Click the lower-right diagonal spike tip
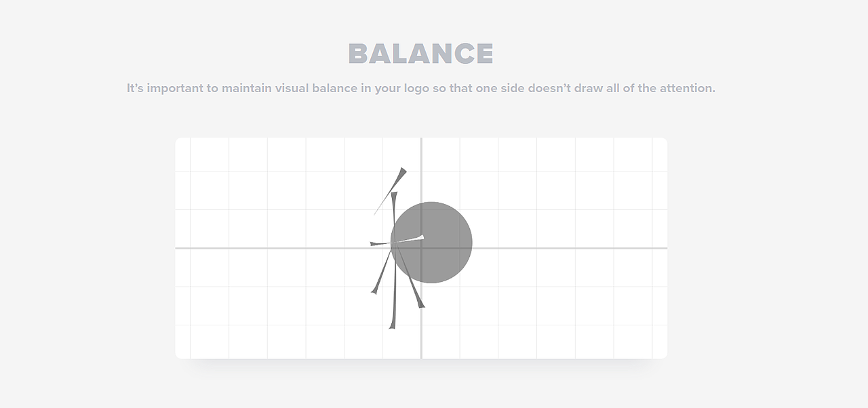 coord(420,305)
